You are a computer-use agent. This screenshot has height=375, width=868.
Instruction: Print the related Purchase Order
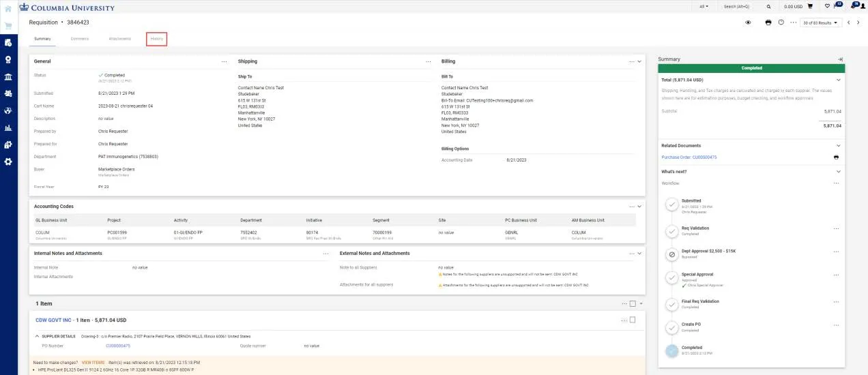[x=836, y=157]
